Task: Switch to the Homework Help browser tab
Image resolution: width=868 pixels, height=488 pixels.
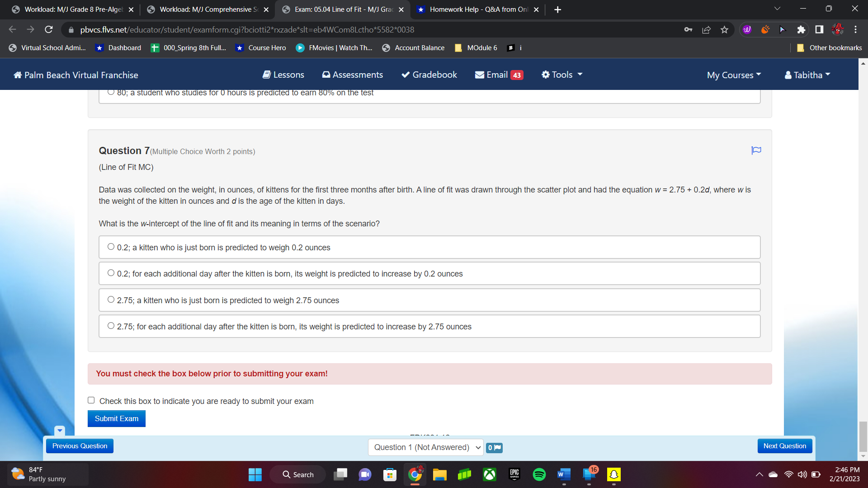Action: click(475, 9)
